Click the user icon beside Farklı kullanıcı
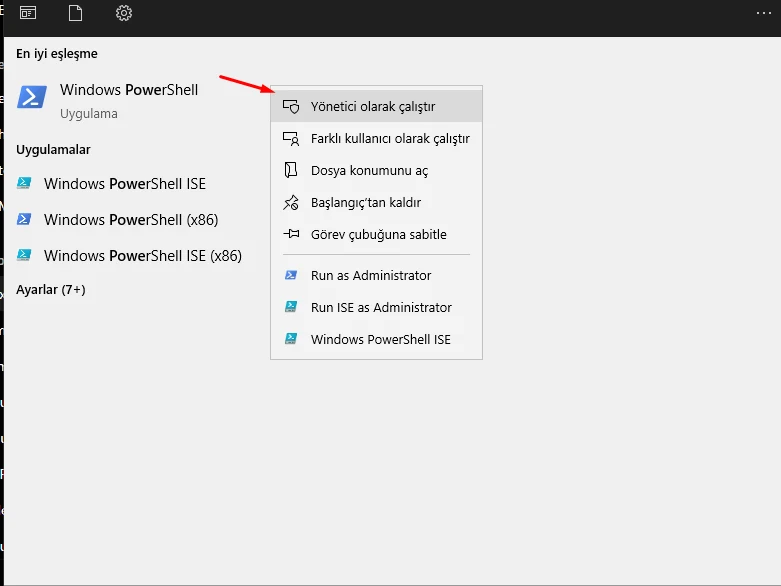The height and width of the screenshot is (586, 781). click(x=291, y=138)
